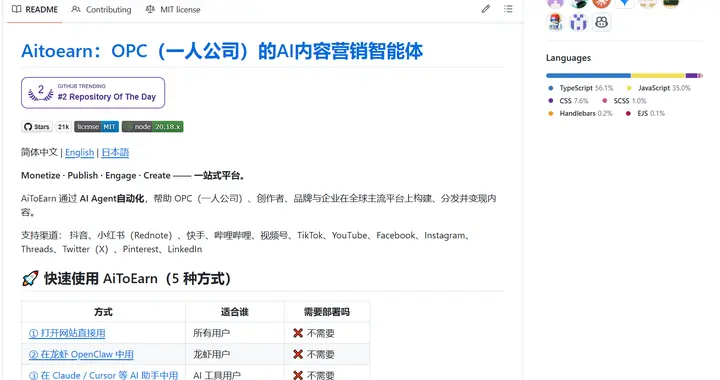This screenshot has height=380, width=720.
Task: Click the 龙虾用户 table cell
Action: pyautogui.click(x=235, y=354)
